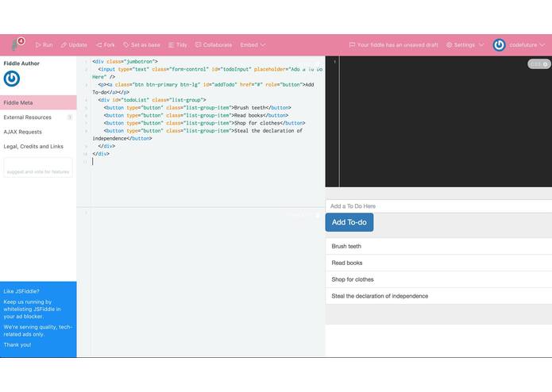Click the Shop for clothes code line
The width and height of the screenshot is (552, 392).
click(205, 124)
